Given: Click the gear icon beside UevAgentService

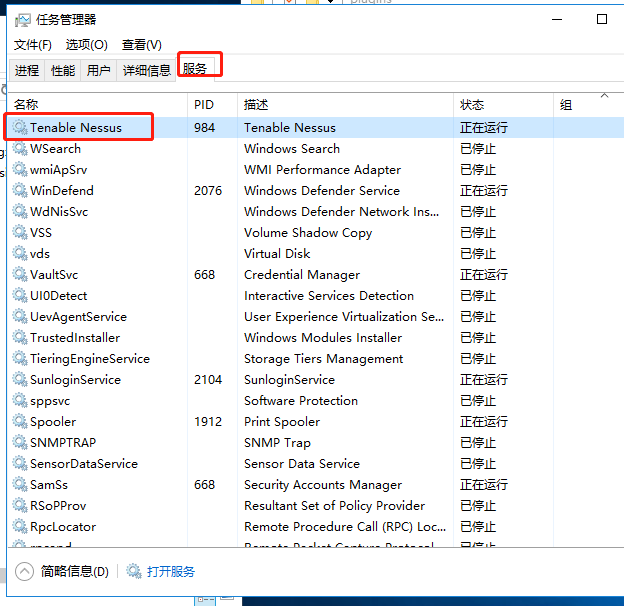Looking at the screenshot, I should tap(20, 316).
